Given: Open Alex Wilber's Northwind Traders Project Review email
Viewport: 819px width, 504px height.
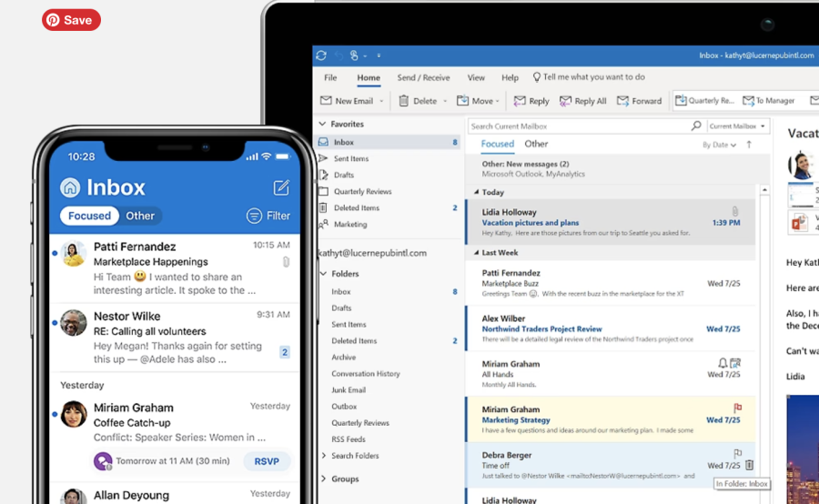Looking at the screenshot, I should pyautogui.click(x=610, y=328).
